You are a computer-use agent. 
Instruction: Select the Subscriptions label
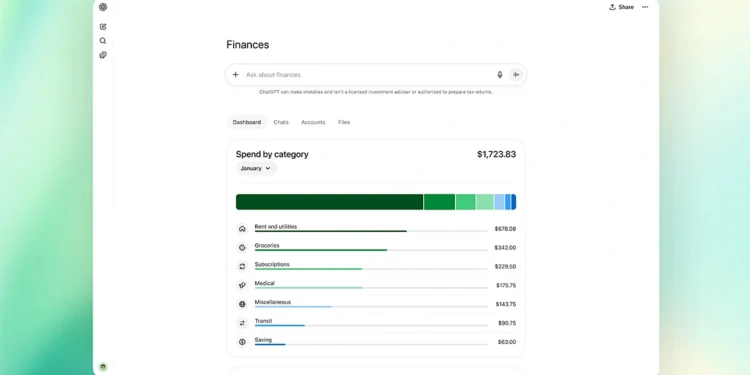tap(272, 264)
